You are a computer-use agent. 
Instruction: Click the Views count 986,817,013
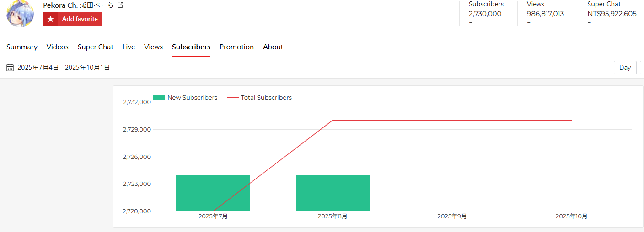(x=545, y=14)
